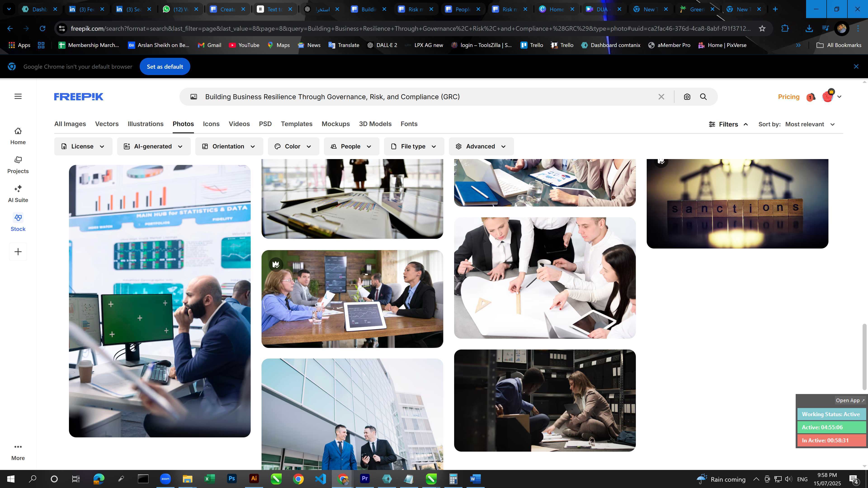Switch to Templates tab
The image size is (868, 488).
(x=297, y=124)
